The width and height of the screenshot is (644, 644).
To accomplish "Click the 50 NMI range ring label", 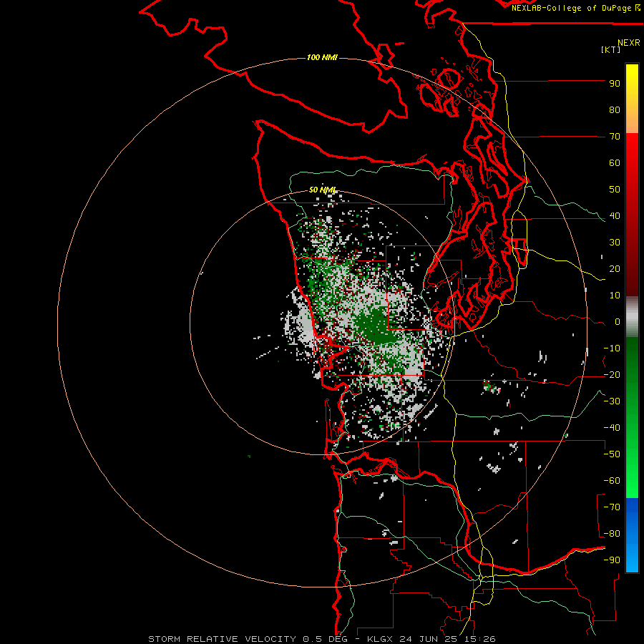I will coord(323,190).
